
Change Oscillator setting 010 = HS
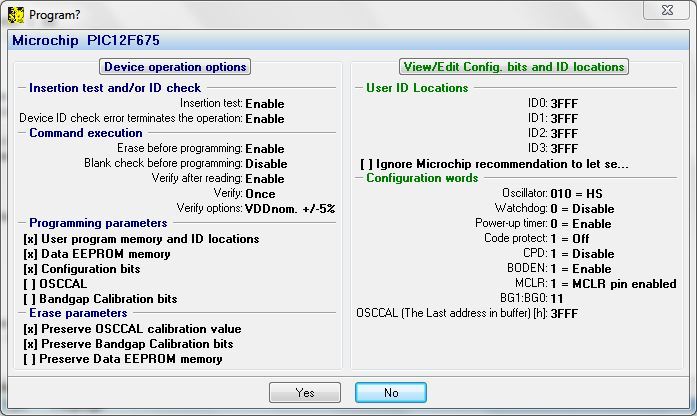click(577, 194)
